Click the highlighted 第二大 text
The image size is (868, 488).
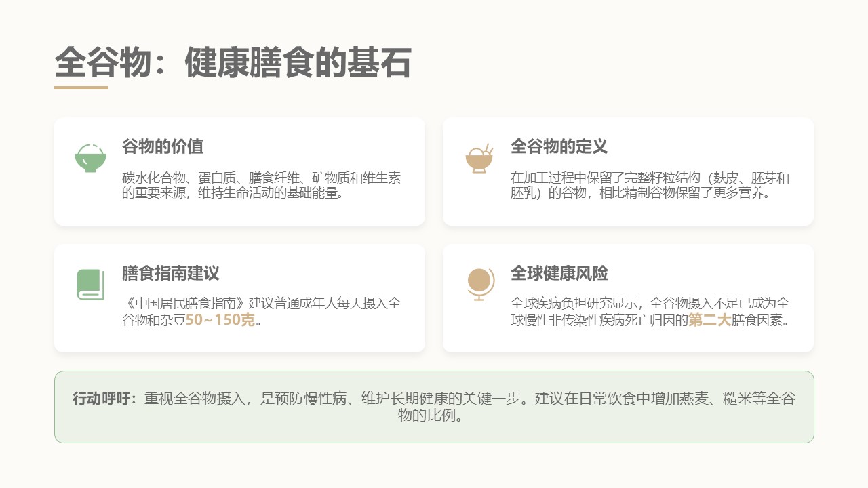pos(709,320)
